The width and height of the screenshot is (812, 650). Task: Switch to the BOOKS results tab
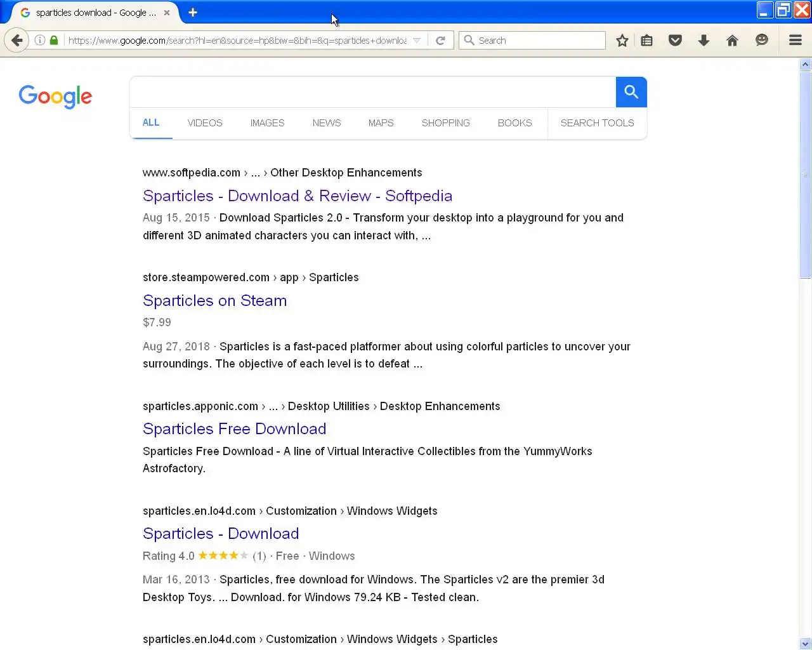pos(515,123)
